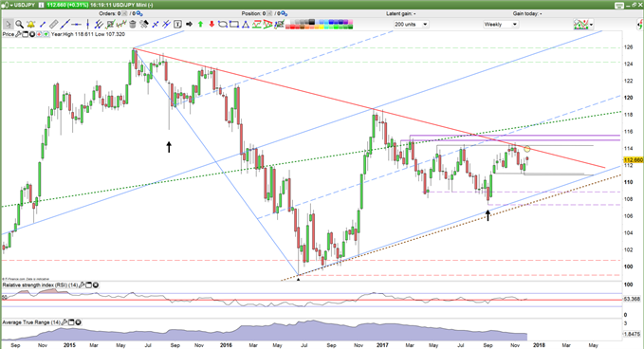Viewport: 644px width, 349px height.
Task: Click the tool after triangle pattern
Action: click(279, 25)
